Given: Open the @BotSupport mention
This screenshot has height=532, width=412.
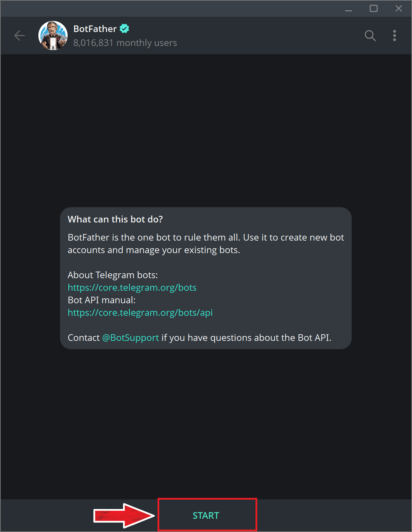Looking at the screenshot, I should point(130,338).
